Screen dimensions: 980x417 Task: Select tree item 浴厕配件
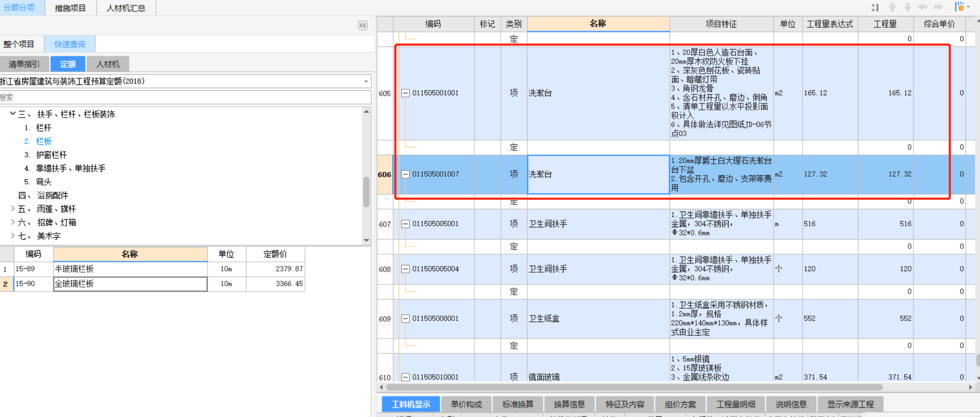[x=53, y=195]
